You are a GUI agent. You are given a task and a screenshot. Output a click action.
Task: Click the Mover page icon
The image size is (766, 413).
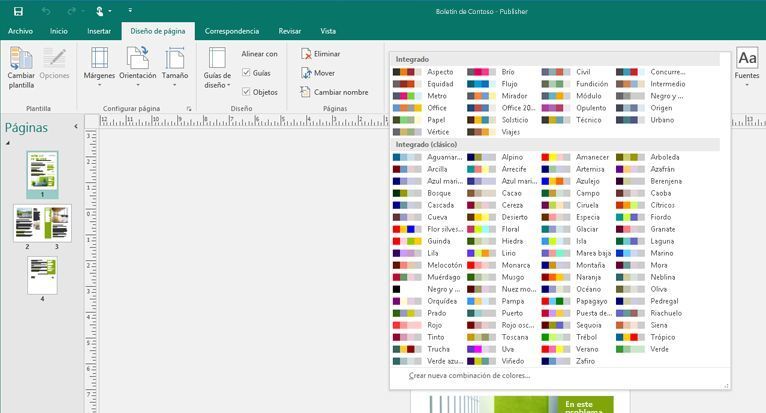click(307, 73)
